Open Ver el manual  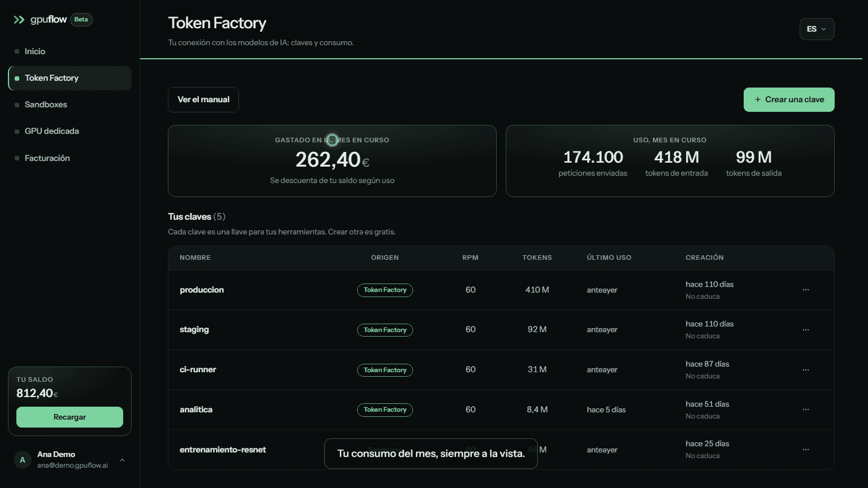[203, 99]
